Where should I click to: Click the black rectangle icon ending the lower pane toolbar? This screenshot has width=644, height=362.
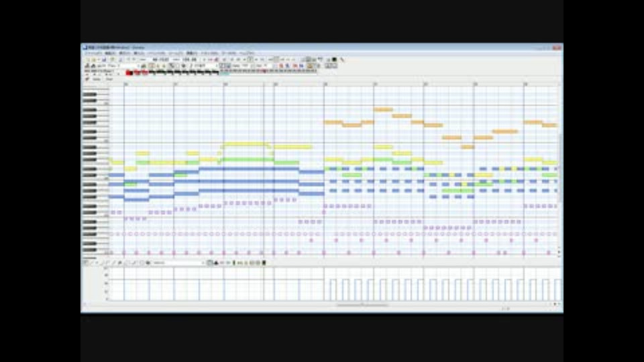pos(264,263)
